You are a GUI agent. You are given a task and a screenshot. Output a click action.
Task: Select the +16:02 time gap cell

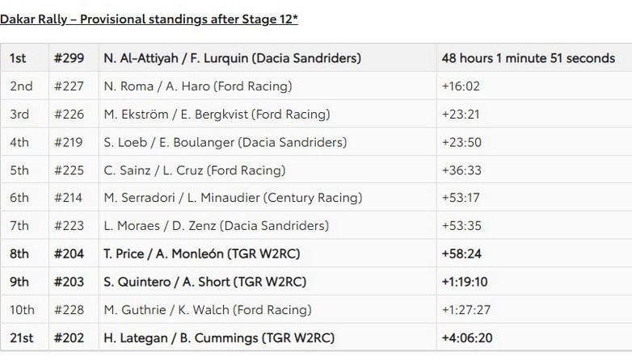(x=461, y=86)
